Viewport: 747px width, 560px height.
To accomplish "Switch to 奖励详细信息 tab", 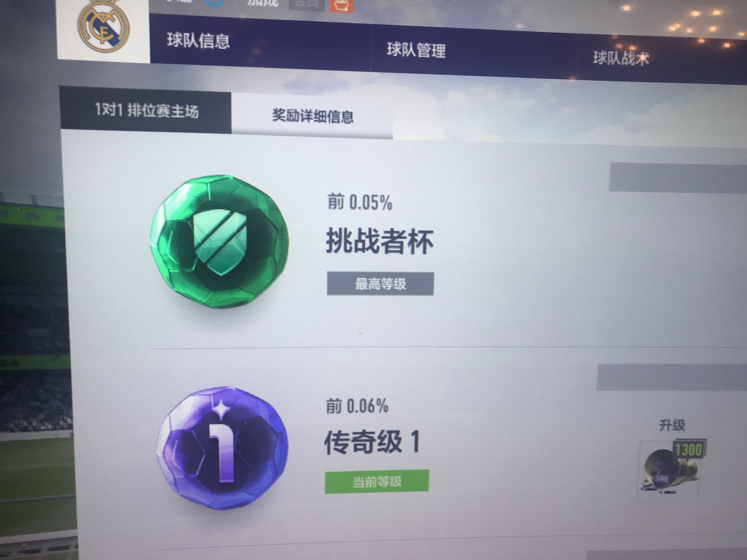I will click(312, 116).
